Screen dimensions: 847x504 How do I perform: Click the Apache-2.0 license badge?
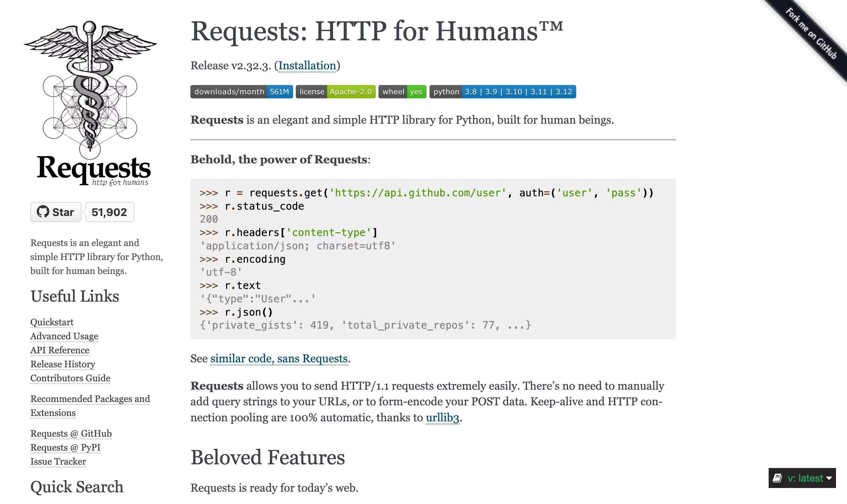335,92
